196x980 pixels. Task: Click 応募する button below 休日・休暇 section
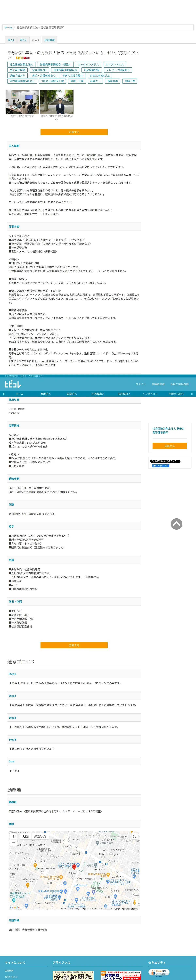[x=74, y=645]
